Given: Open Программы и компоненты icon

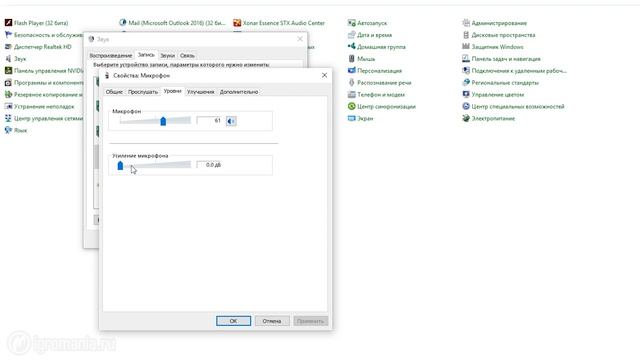Looking at the screenshot, I should click(8, 82).
